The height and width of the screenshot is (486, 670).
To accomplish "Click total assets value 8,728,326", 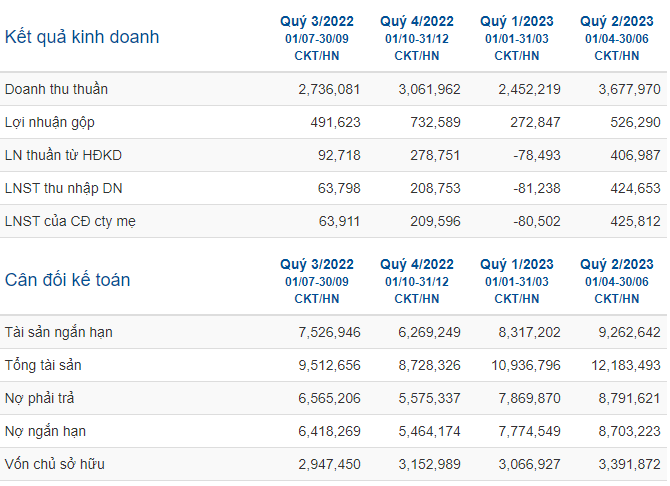I will click(x=429, y=365).
